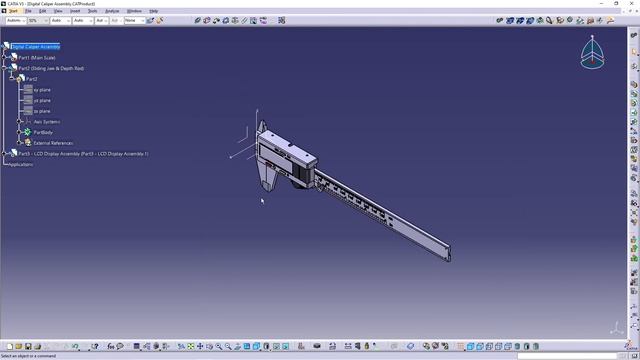Click the command input field in status bar
The width and height of the screenshot is (640, 360).
point(567,356)
